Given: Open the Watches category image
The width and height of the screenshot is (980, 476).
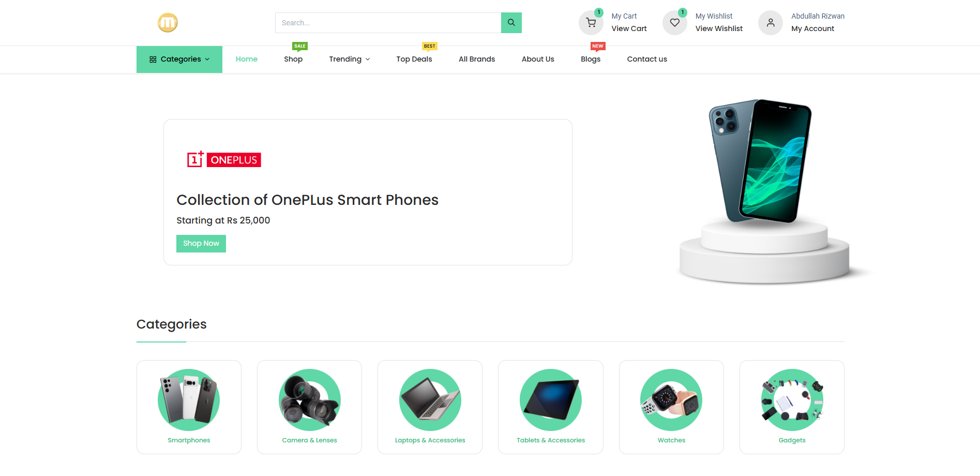Looking at the screenshot, I should pos(671,400).
